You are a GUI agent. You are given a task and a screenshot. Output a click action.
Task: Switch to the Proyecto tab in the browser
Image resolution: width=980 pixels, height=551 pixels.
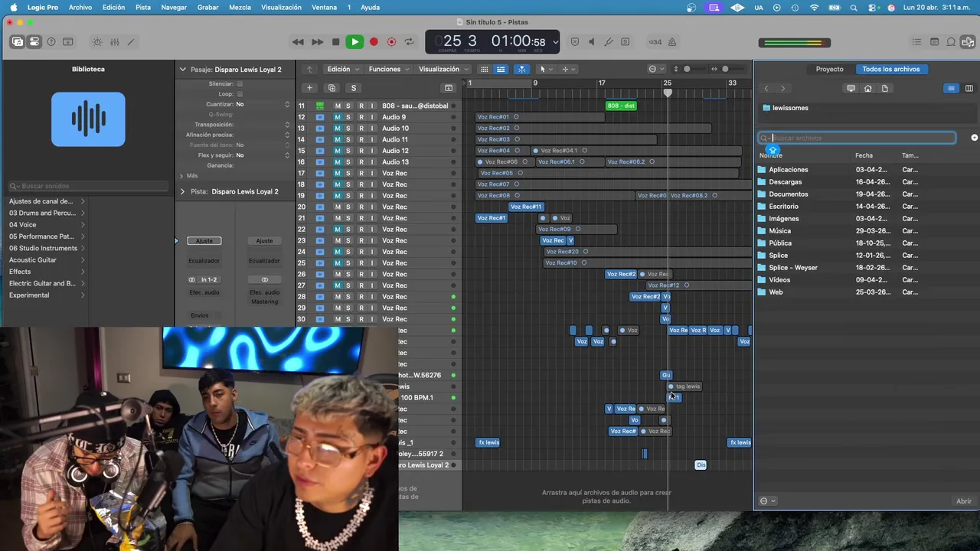[829, 69]
